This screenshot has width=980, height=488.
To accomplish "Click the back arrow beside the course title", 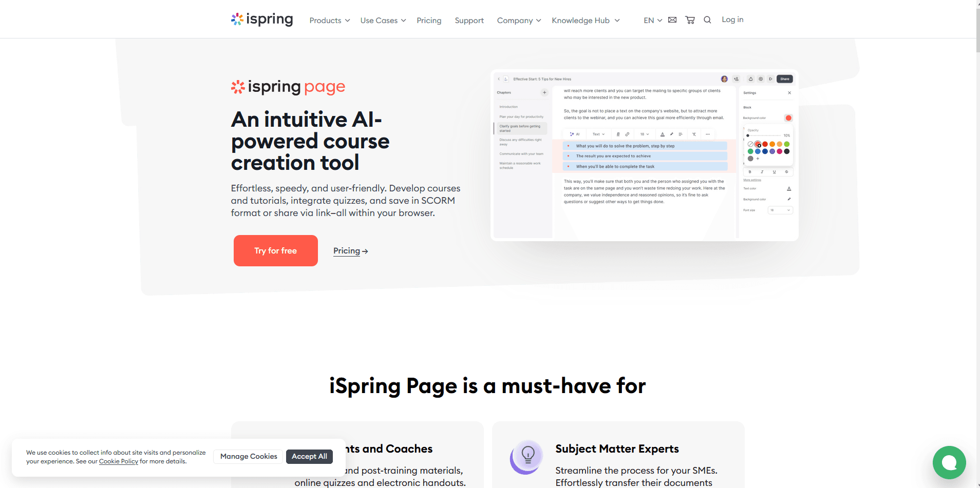I will click(x=499, y=79).
